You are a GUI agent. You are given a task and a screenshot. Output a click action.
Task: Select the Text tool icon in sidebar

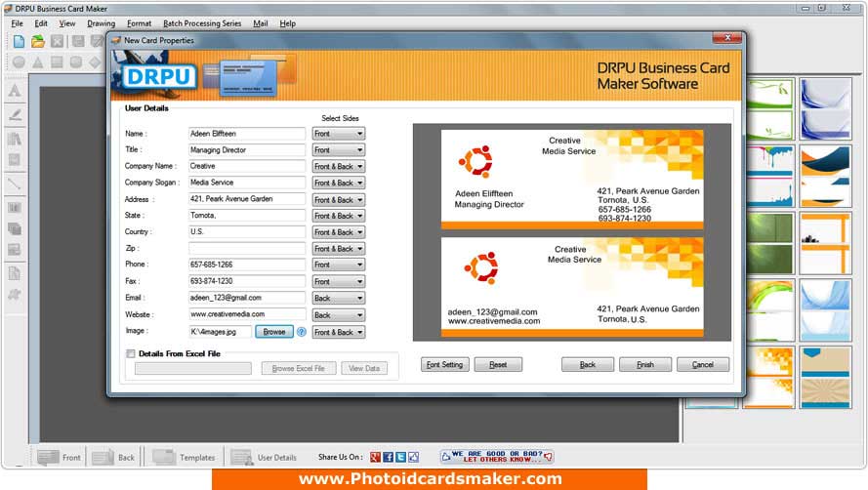coord(15,91)
